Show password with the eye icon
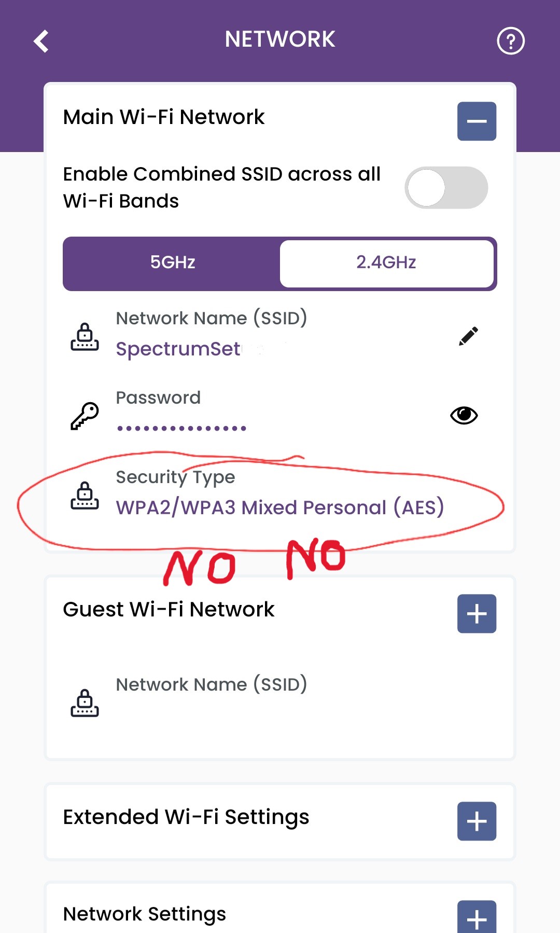 (464, 415)
